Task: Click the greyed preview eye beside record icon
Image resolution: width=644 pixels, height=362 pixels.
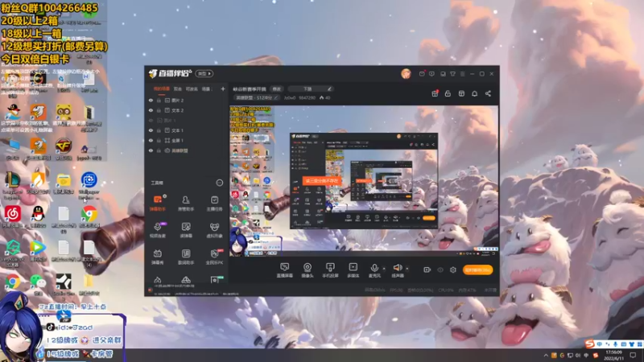Action: point(440,269)
